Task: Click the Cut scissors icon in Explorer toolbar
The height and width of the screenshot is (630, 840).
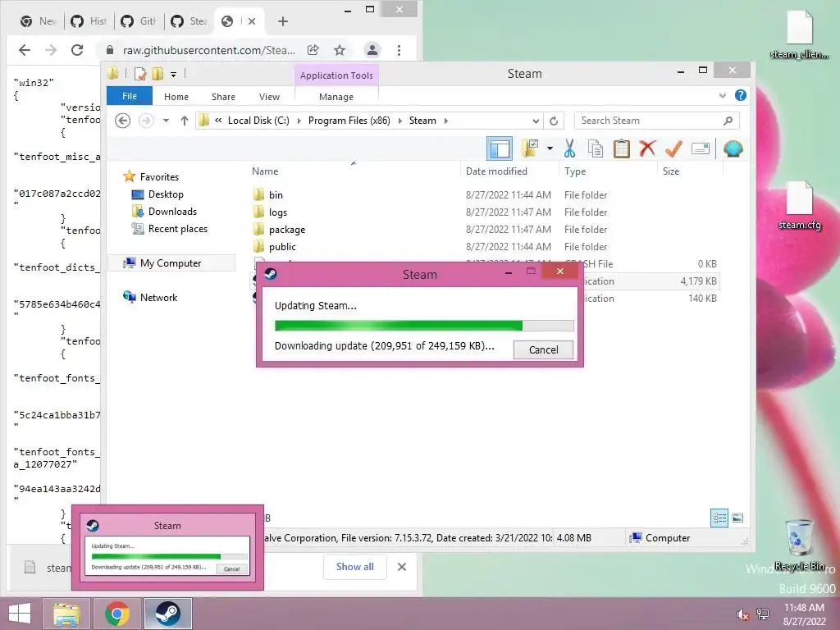Action: (569, 148)
